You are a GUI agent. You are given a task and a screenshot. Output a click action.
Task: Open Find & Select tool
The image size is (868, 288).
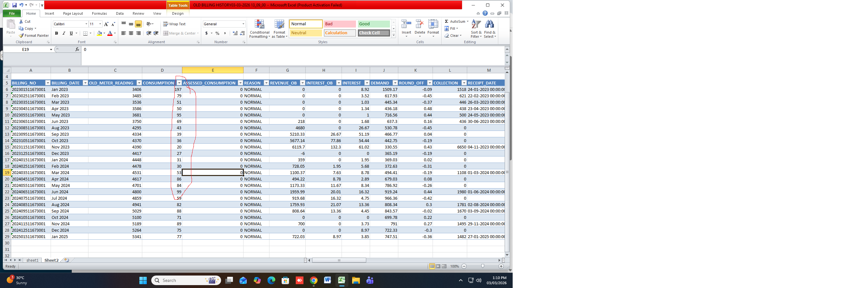489,29
